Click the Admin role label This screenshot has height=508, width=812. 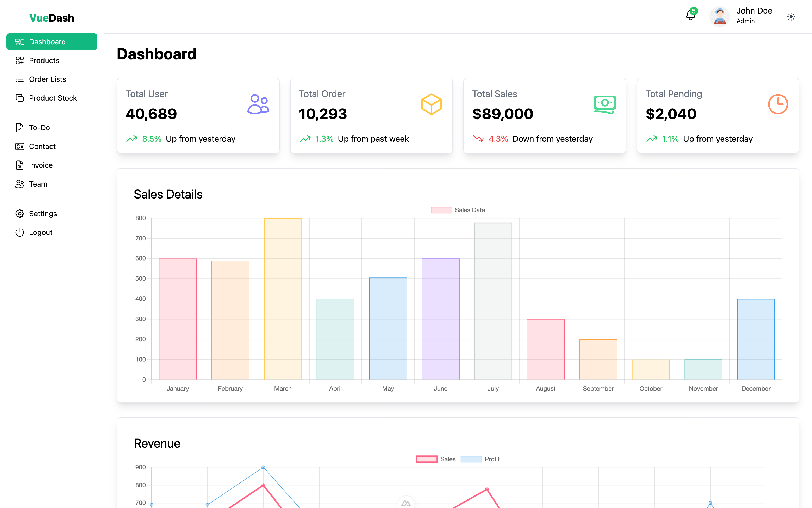[x=746, y=21]
